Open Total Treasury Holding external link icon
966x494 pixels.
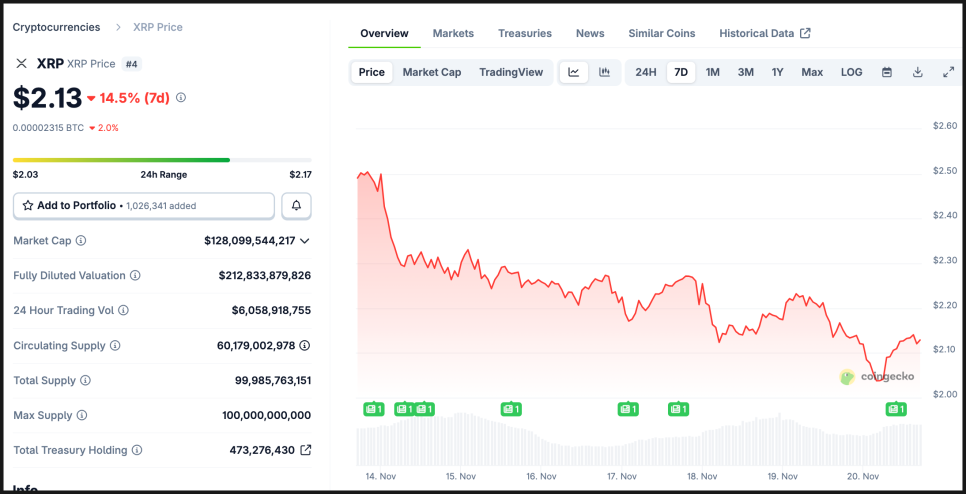306,450
